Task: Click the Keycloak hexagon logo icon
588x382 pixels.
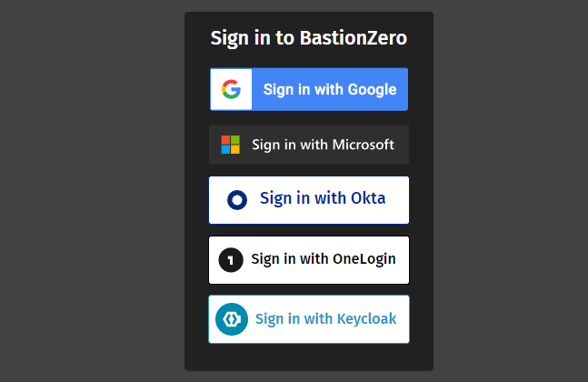Action: click(232, 319)
